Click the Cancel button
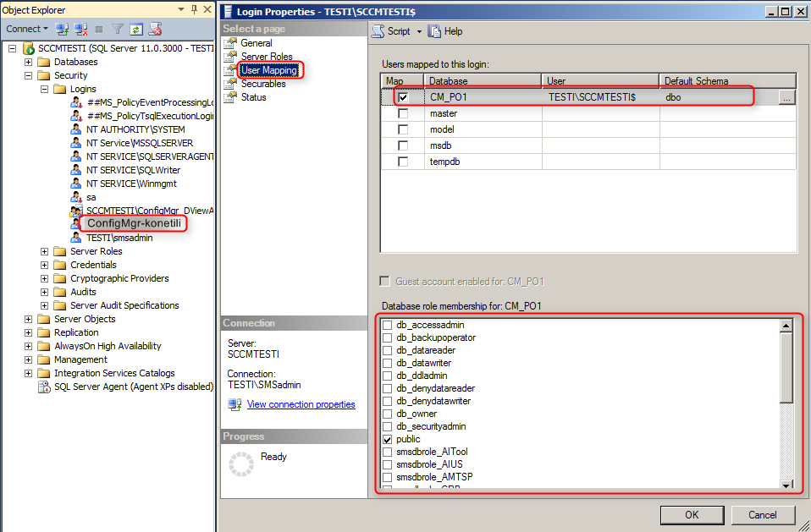 (x=763, y=515)
